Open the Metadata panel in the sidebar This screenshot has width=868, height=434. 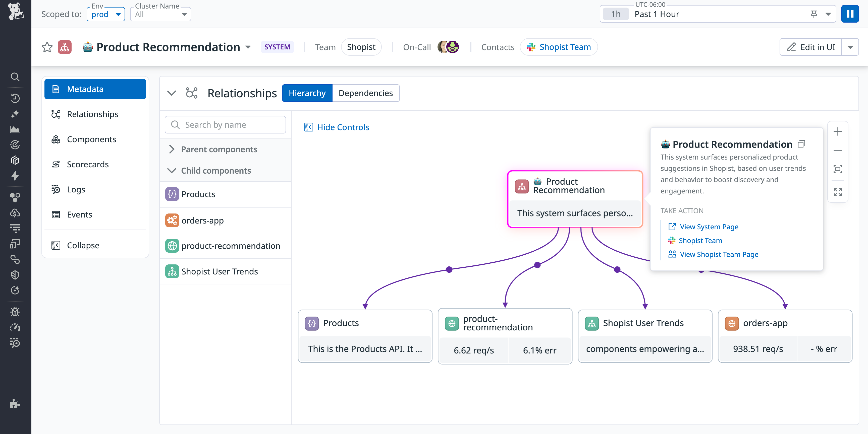85,89
